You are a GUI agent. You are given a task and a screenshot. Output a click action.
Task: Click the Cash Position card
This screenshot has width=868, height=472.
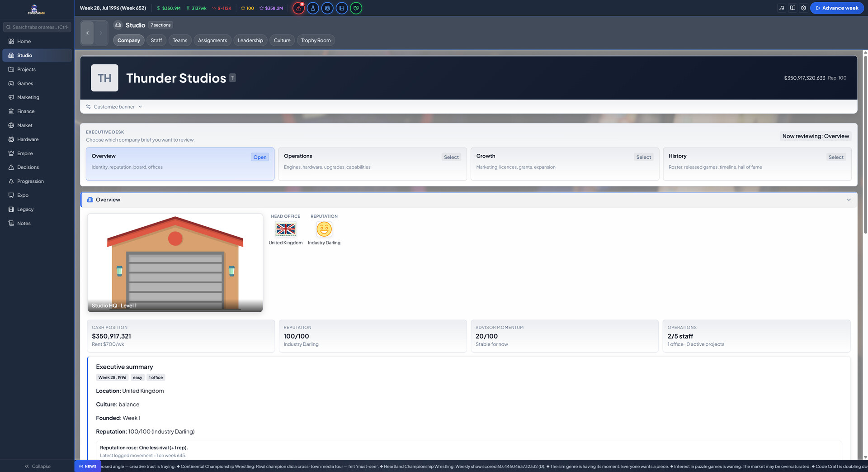pyautogui.click(x=181, y=336)
